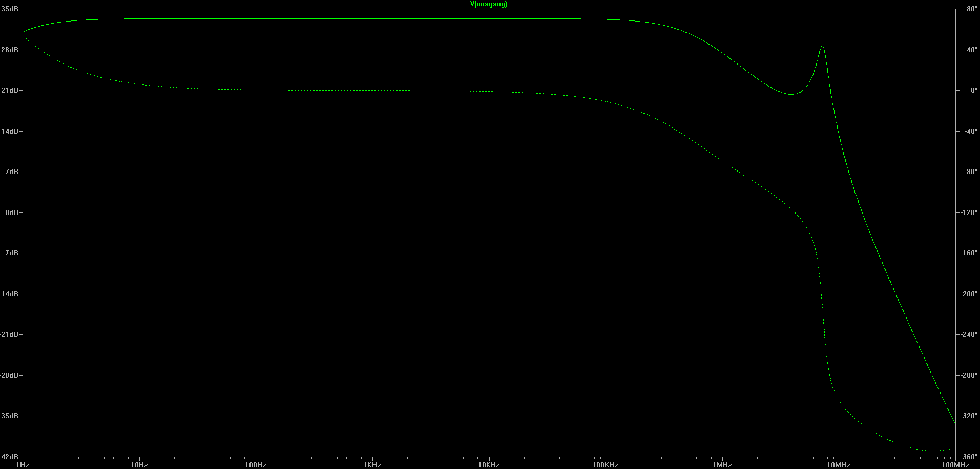
Task: Click the -240° phase axis label
Action: (x=969, y=334)
